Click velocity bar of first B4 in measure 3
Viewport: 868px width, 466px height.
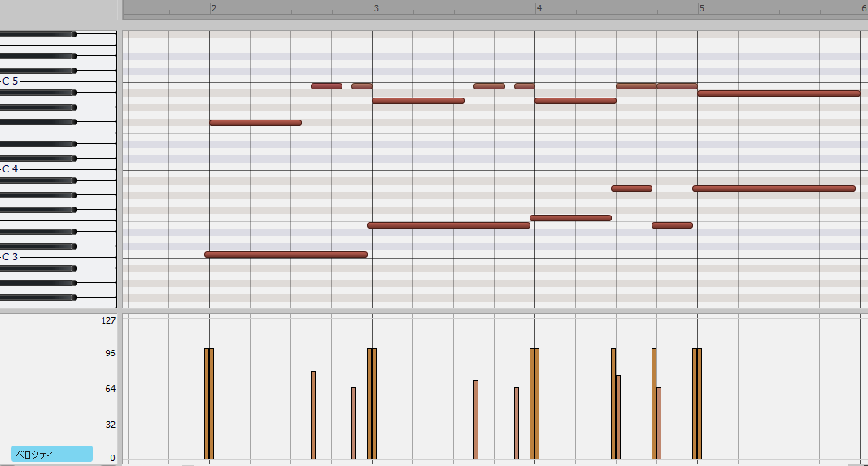476,420
